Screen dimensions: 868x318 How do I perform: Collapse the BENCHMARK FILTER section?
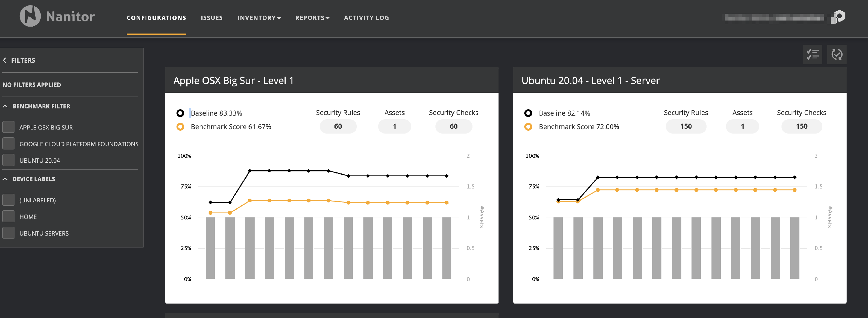pos(5,106)
